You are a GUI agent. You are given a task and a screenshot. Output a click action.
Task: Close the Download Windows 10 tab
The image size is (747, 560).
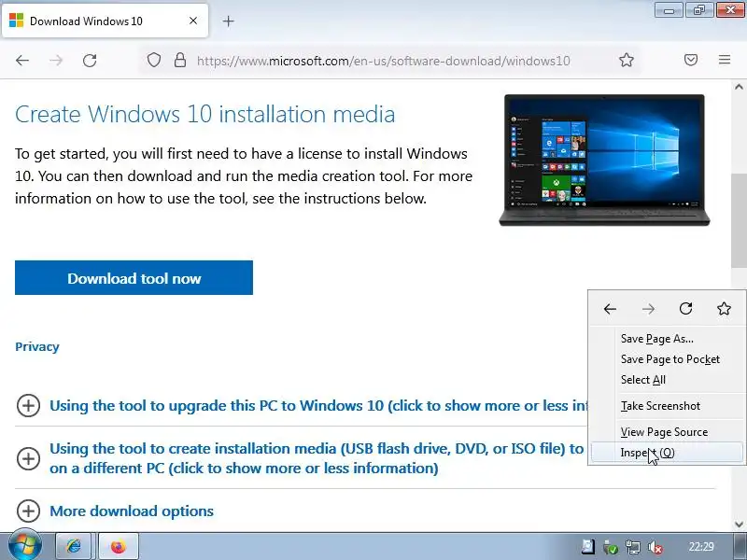coord(193,21)
